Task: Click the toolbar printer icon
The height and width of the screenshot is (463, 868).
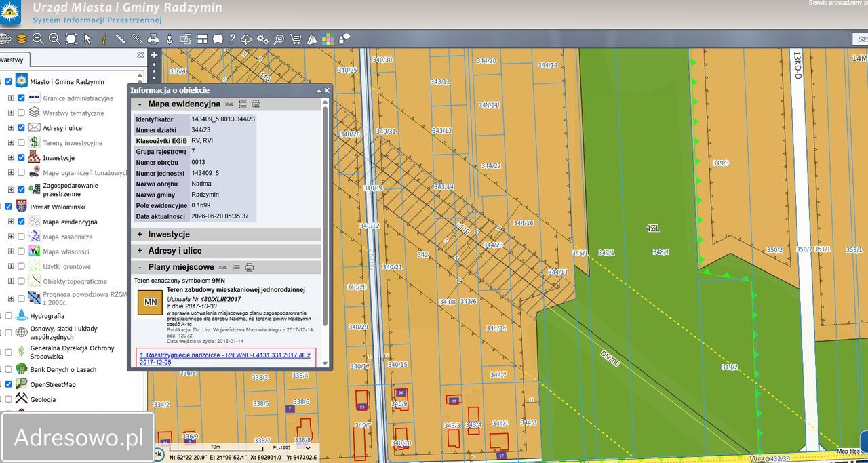Action: (153, 39)
